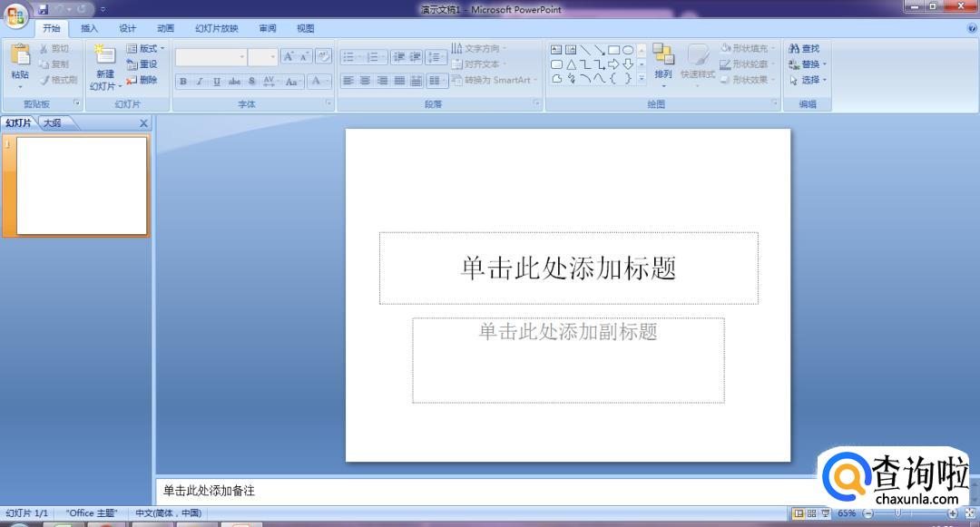Select the rounded rectangle shape
Screen dimensions: 980x527
coord(556,64)
